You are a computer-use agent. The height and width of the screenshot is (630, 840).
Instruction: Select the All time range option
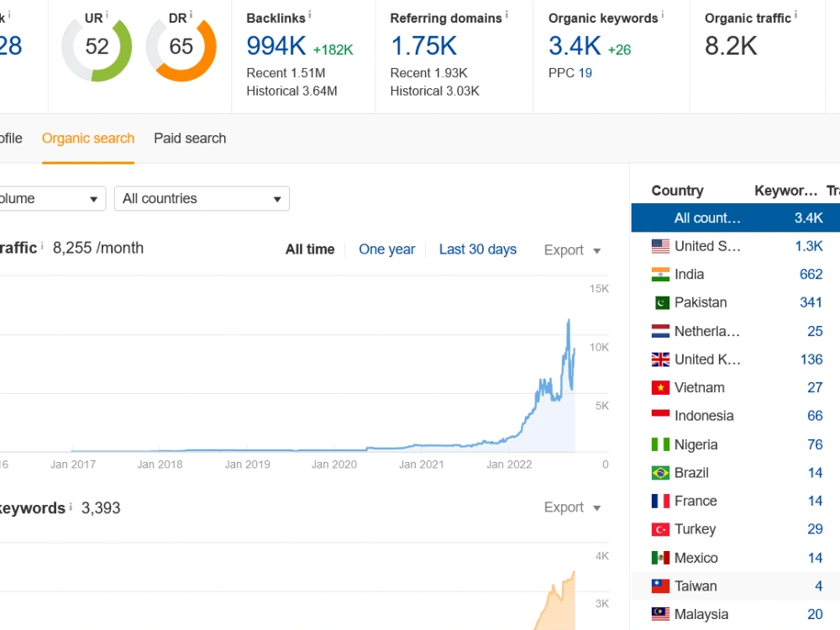click(x=310, y=249)
